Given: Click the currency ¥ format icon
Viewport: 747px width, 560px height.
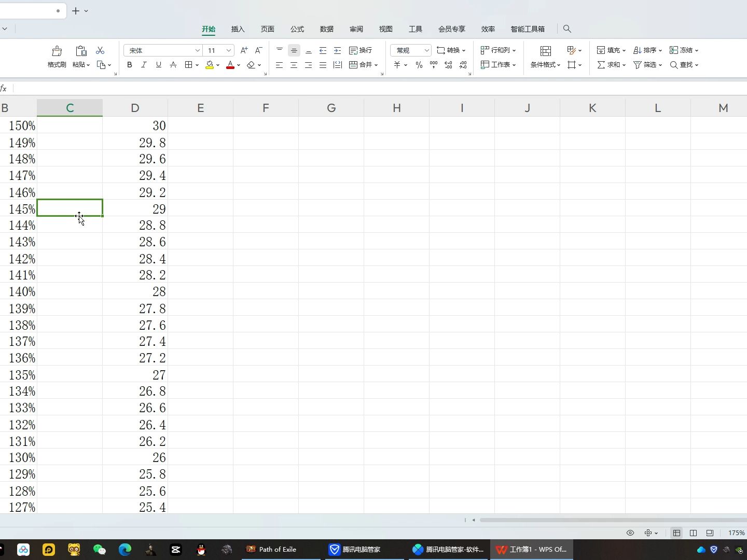Looking at the screenshot, I should coord(397,65).
